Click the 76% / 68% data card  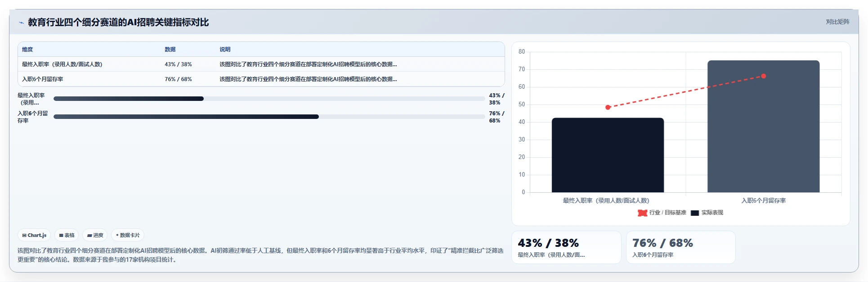[681, 247]
